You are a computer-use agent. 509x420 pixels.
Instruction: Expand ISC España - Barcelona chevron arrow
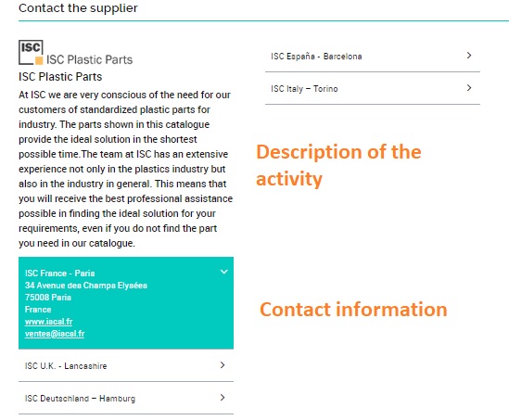pyautogui.click(x=469, y=56)
